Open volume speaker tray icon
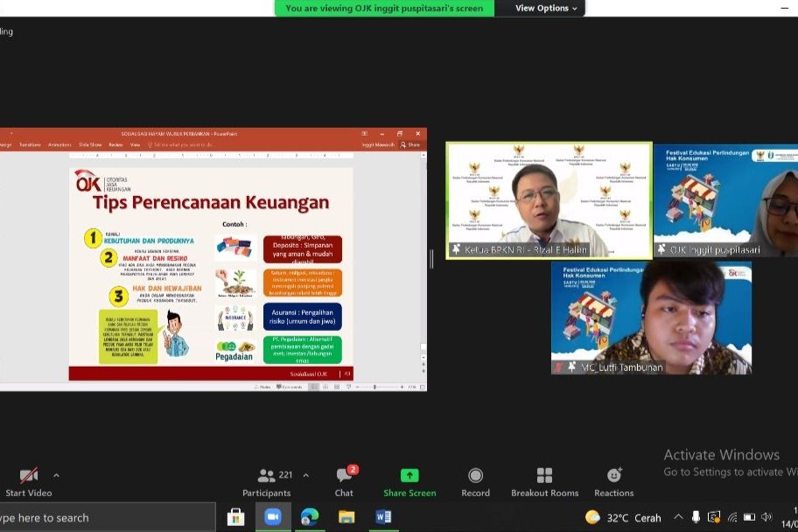The image size is (798, 532). pyautogui.click(x=766, y=517)
